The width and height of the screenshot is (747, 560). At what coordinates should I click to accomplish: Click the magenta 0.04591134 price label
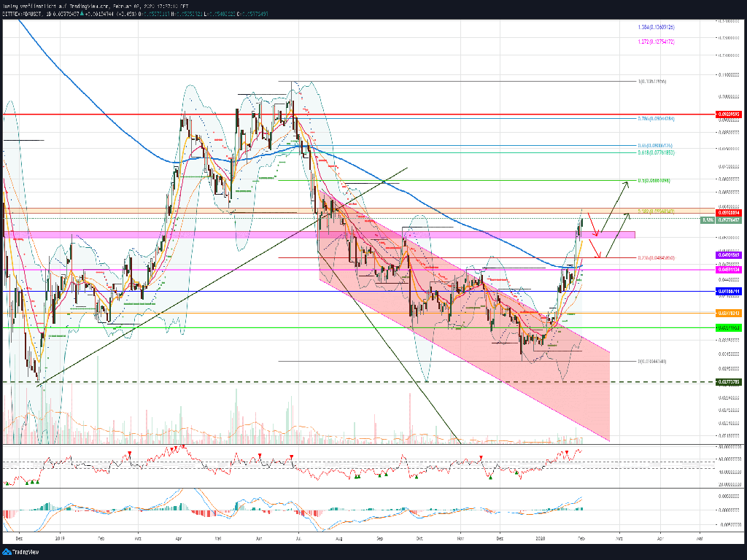tap(727, 270)
